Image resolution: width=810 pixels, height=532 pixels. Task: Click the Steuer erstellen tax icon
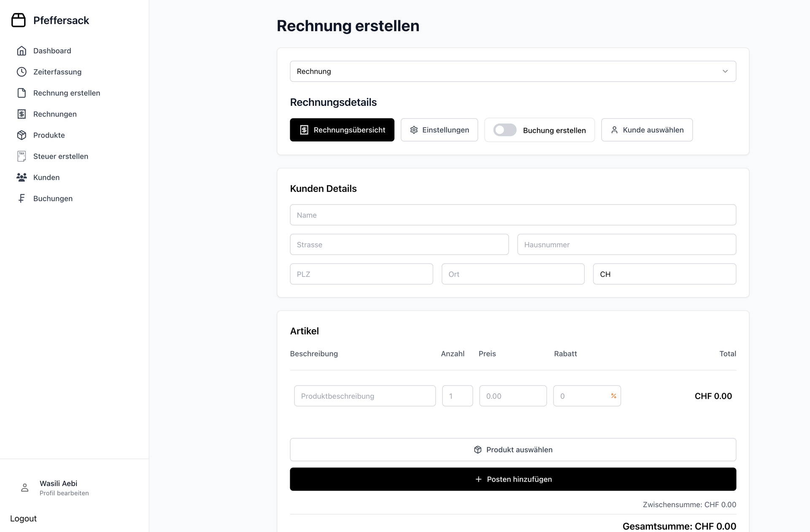point(22,156)
